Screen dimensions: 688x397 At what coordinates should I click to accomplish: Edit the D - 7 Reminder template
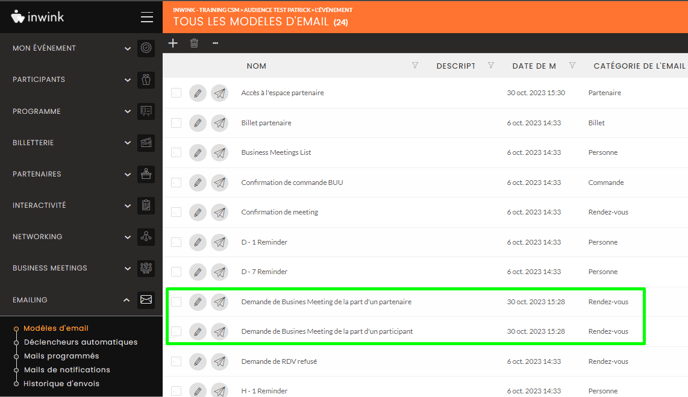198,272
